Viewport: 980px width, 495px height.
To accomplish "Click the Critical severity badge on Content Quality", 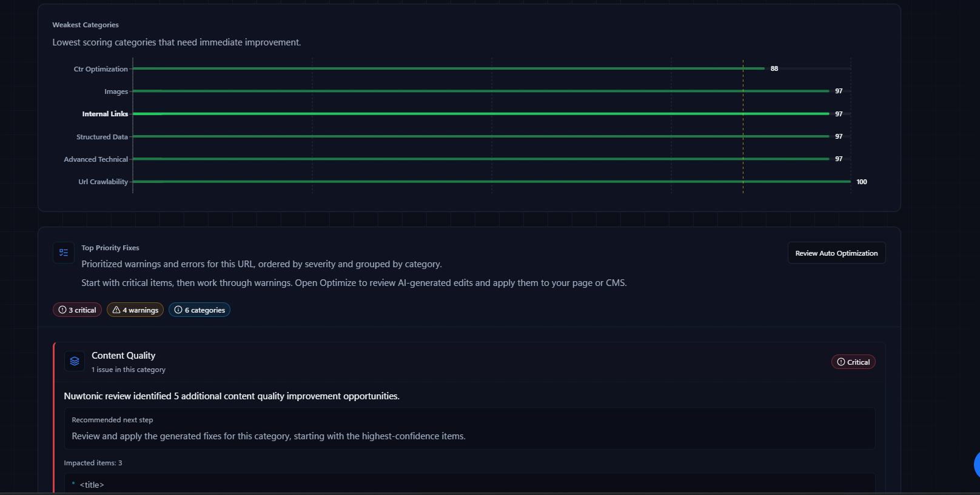I will 853,362.
